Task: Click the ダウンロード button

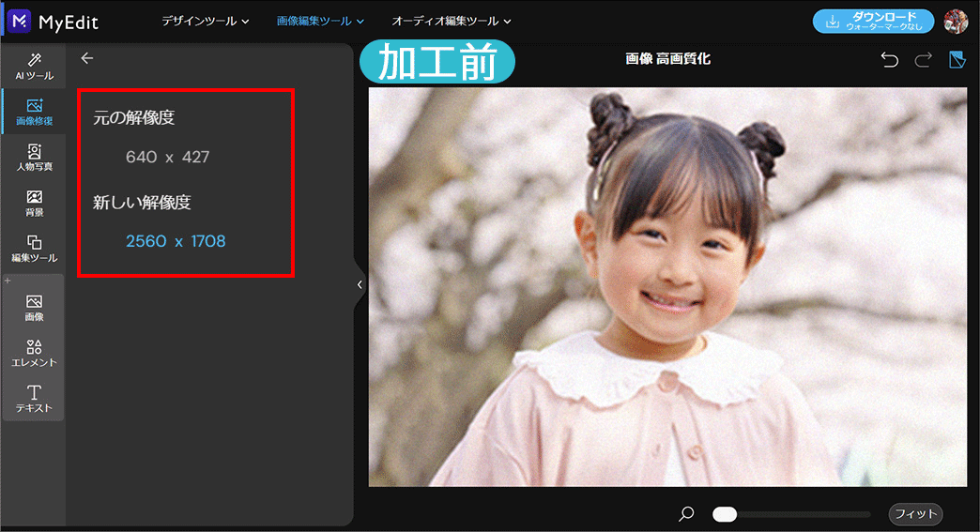Action: click(873, 22)
